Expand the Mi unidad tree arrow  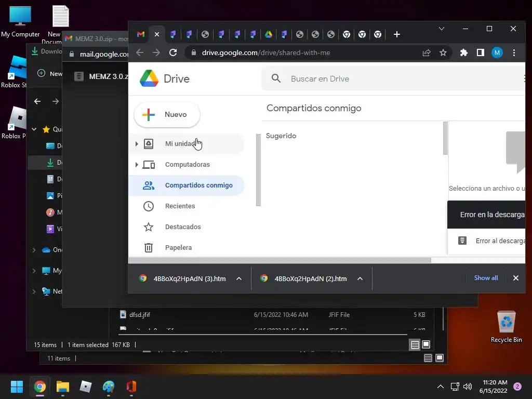click(x=137, y=144)
